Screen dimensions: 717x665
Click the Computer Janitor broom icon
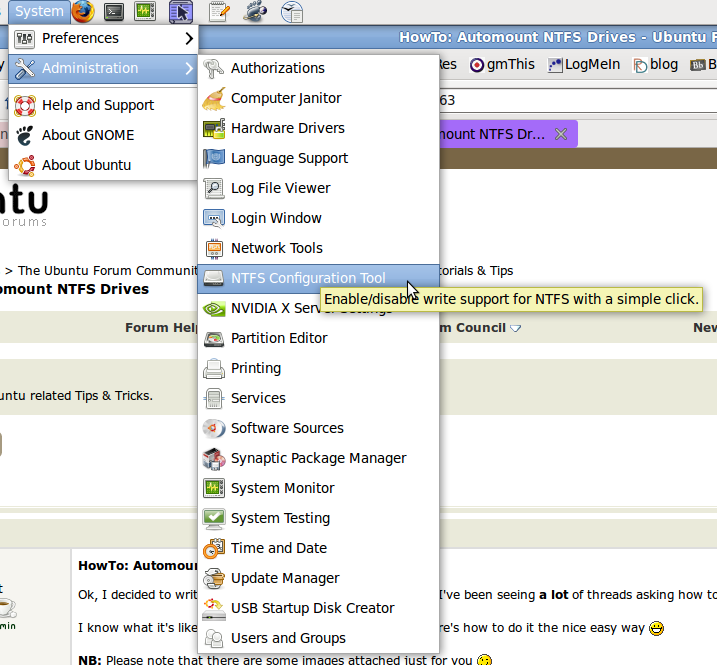[214, 98]
